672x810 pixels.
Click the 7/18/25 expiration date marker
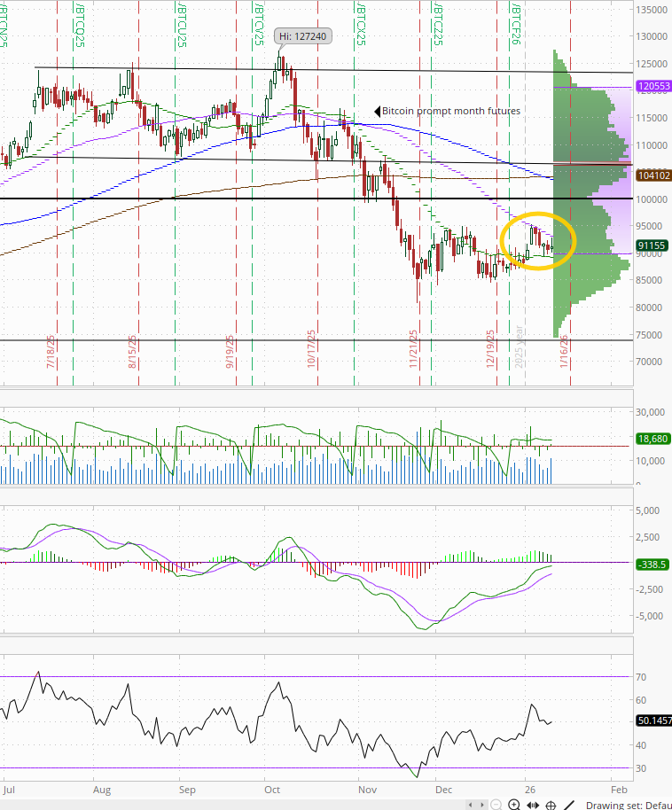point(51,353)
